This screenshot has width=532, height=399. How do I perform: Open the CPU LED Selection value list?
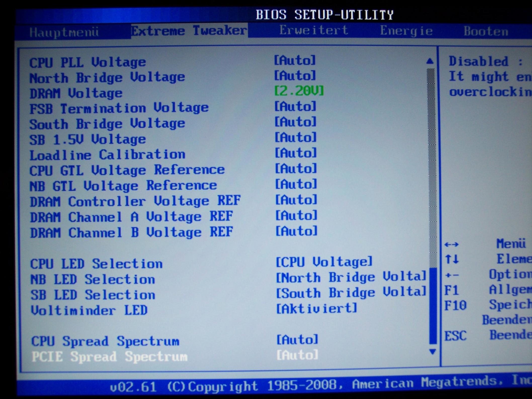click(324, 262)
